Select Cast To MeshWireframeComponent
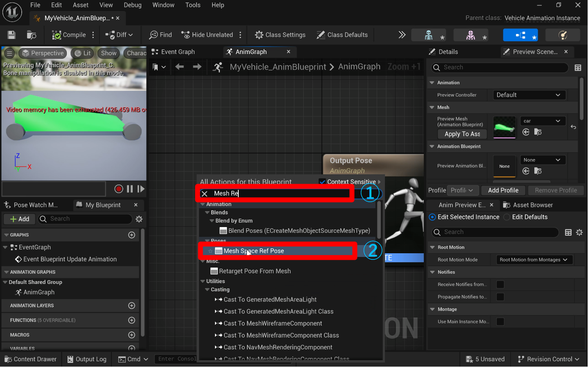Image resolution: width=588 pixels, height=367 pixels. 273,324
